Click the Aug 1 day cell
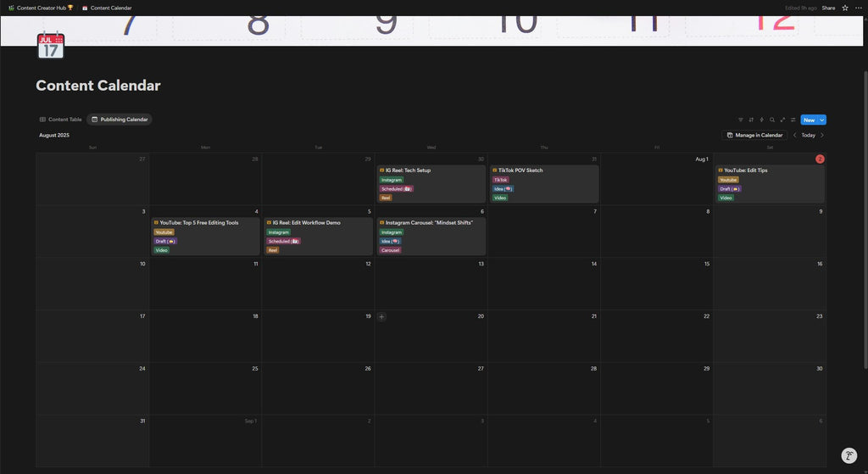The height and width of the screenshot is (474, 868). [657, 180]
